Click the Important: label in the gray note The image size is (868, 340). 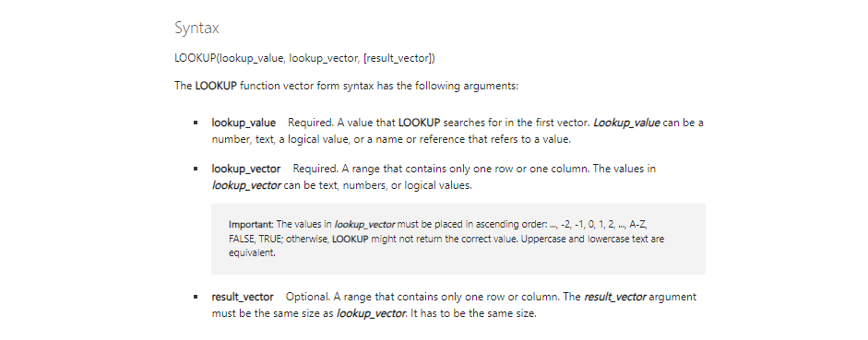[x=251, y=225]
